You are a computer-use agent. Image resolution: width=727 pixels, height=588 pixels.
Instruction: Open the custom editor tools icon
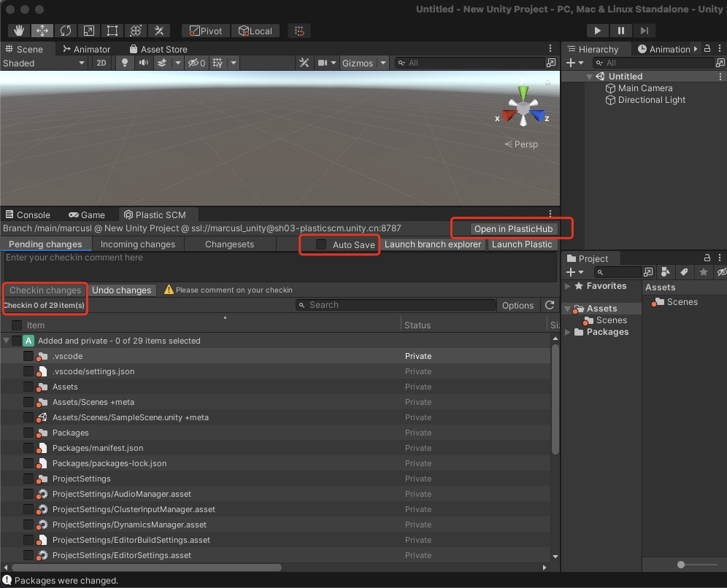[159, 31]
